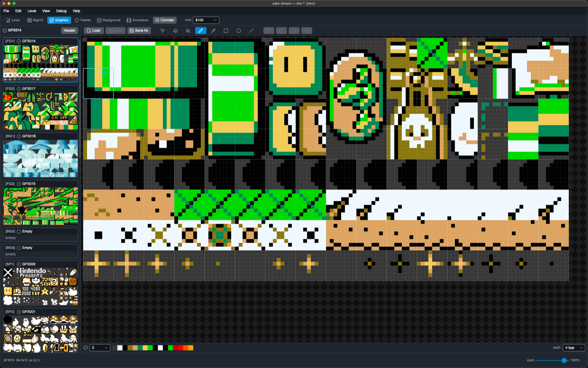This screenshot has width=588, height=368.
Task: Toggle the circle check beside BG1 GFX01B
Action: click(x=19, y=136)
